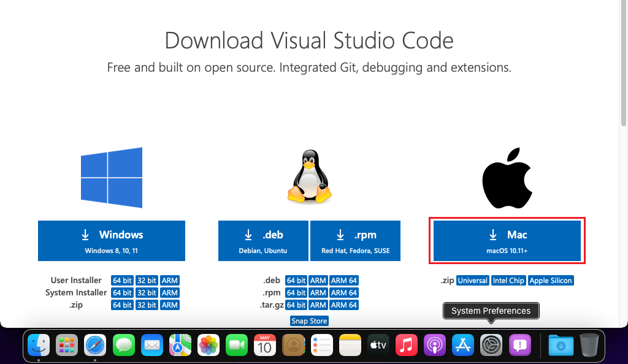This screenshot has width=628, height=364.
Task: Open System Preferences from the dock
Action: click(x=491, y=346)
